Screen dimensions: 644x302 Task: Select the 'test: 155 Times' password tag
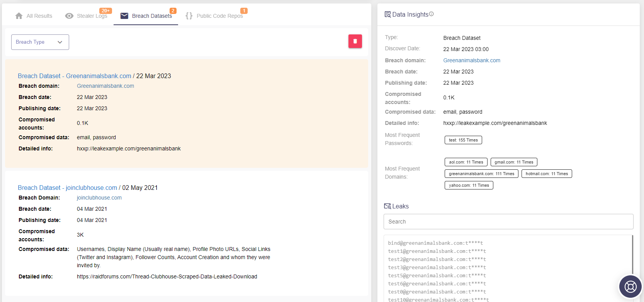[463, 140]
